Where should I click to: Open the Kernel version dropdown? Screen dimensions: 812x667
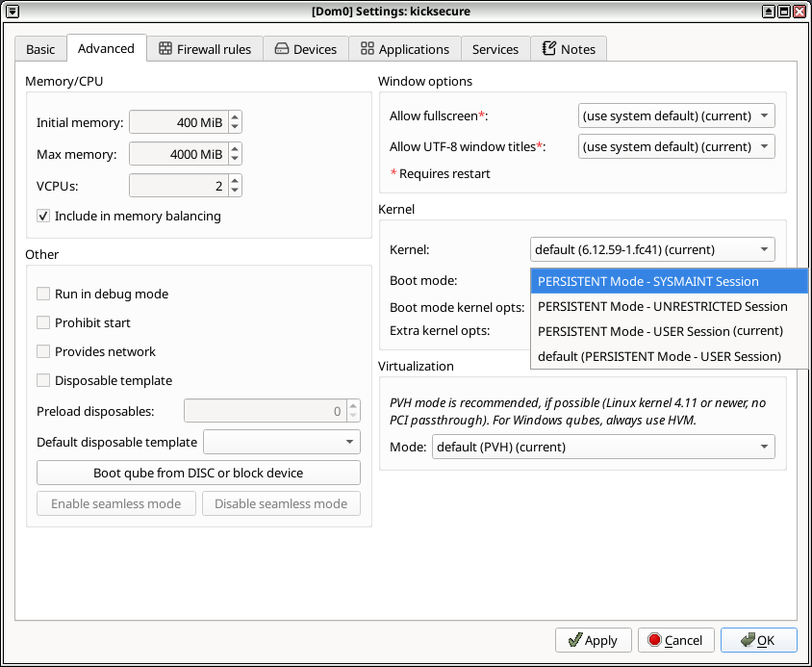click(652, 249)
